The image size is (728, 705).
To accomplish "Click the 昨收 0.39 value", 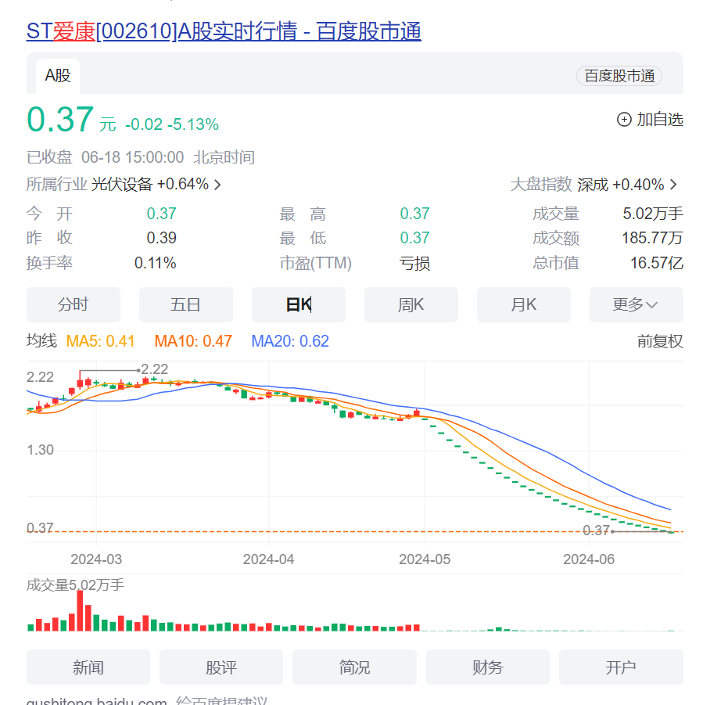I will coord(162,238).
